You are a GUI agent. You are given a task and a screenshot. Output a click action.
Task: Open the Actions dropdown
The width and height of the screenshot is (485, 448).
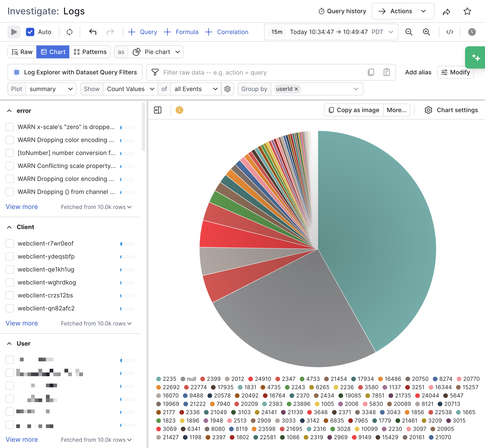[403, 11]
